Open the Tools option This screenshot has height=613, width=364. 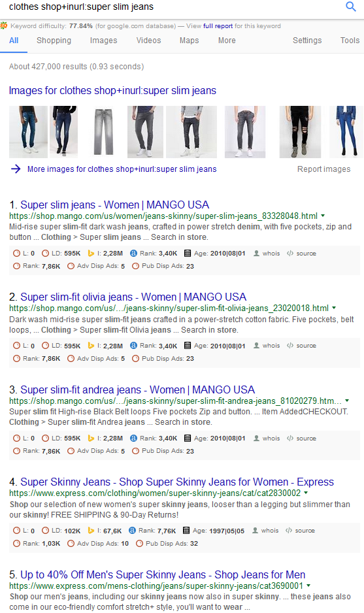(350, 41)
